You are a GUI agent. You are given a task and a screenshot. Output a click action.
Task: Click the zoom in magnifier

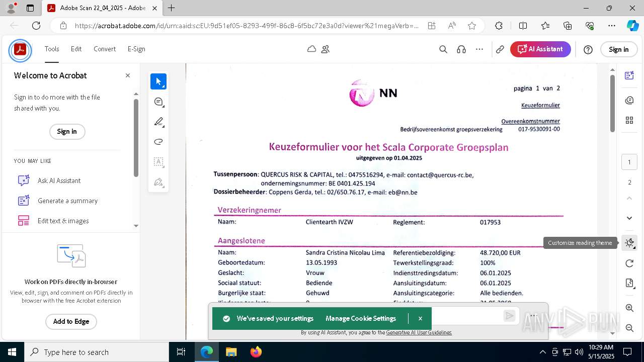tap(629, 308)
